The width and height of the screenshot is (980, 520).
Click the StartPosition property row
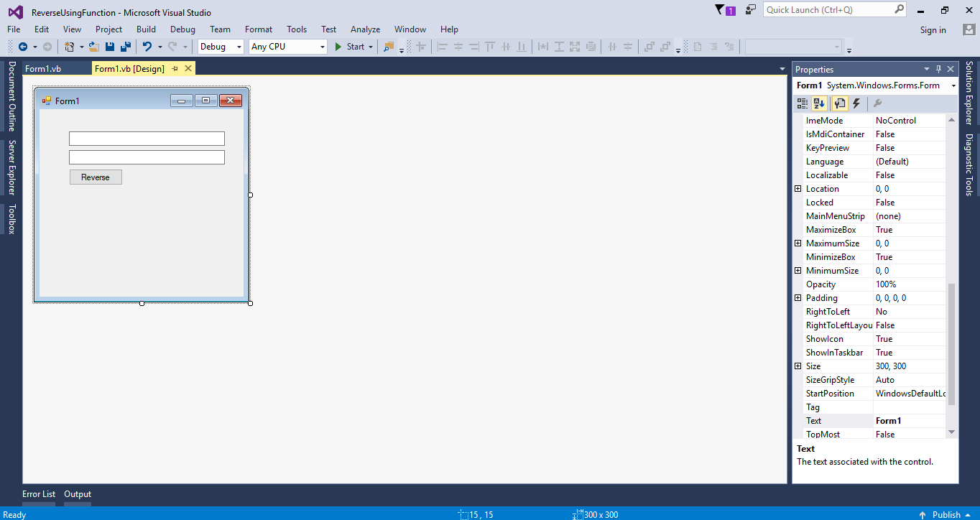point(874,394)
